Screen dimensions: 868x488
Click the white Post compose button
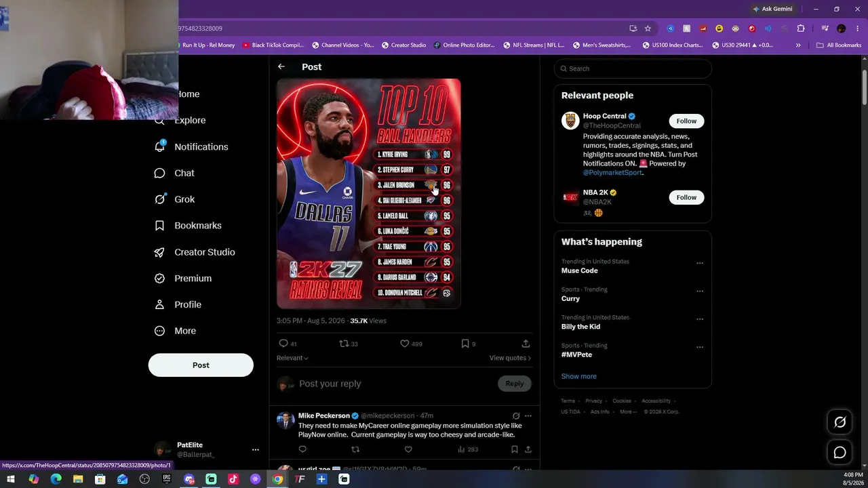click(201, 365)
